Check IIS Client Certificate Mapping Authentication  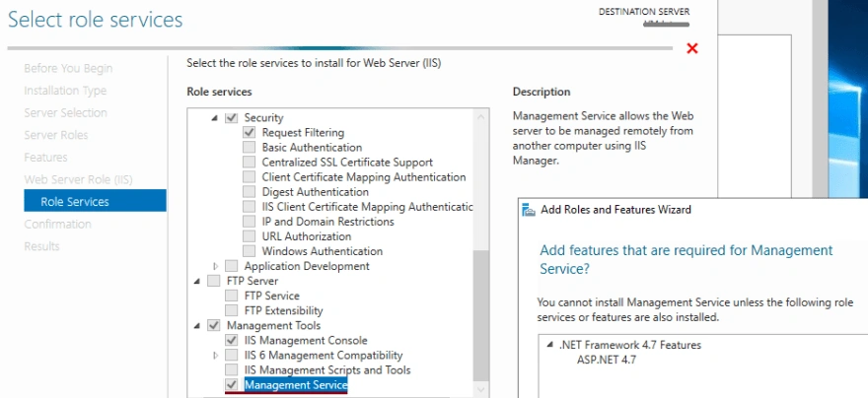tap(250, 207)
